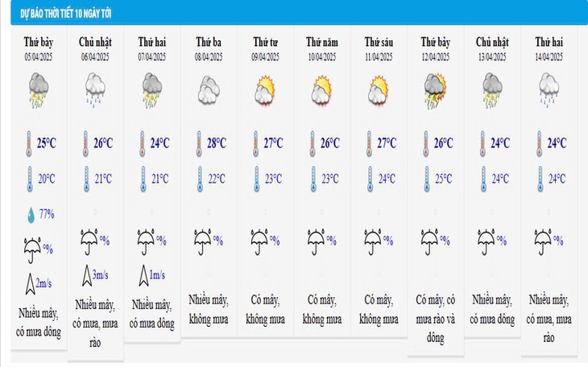The height and width of the screenshot is (367, 588).
Task: Click the 28°C high temperature on Thứ ba
Action: 217,143
